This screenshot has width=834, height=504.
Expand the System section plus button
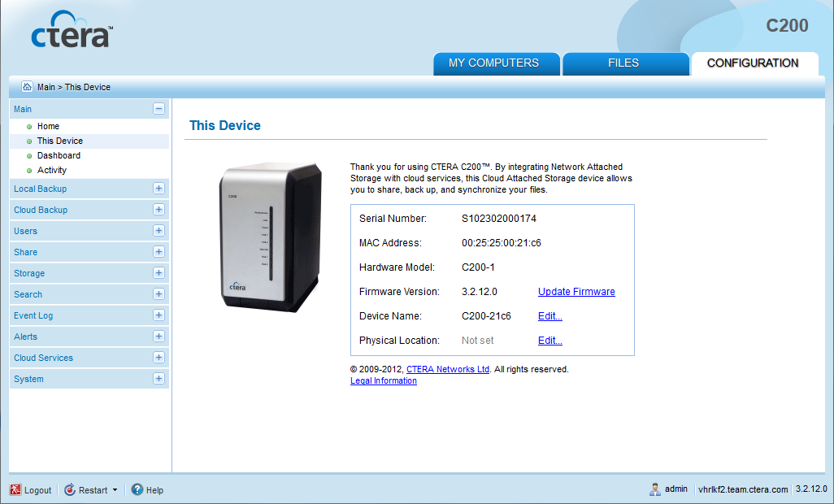pyautogui.click(x=159, y=379)
